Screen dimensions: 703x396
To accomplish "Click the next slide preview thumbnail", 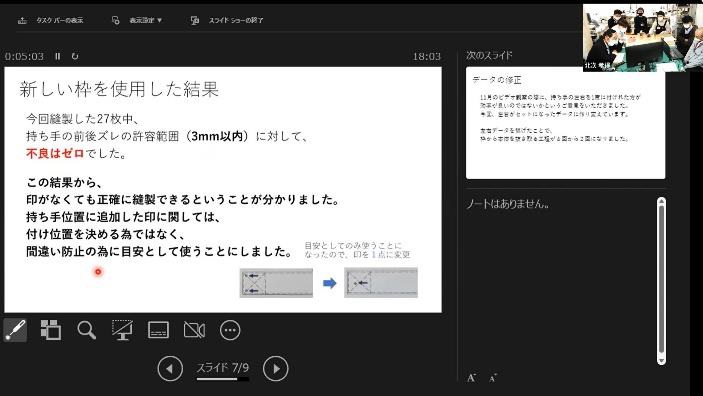I will pyautogui.click(x=565, y=123).
